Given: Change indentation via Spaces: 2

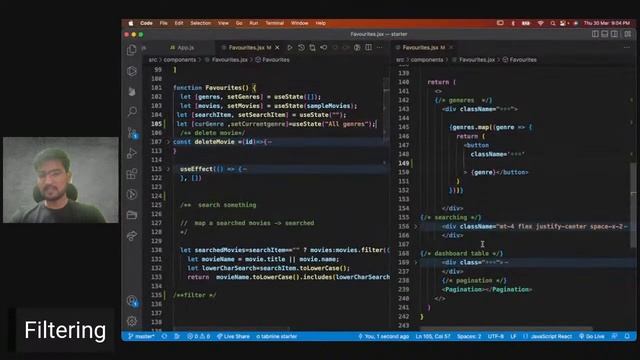Looking at the screenshot, I should [x=469, y=336].
